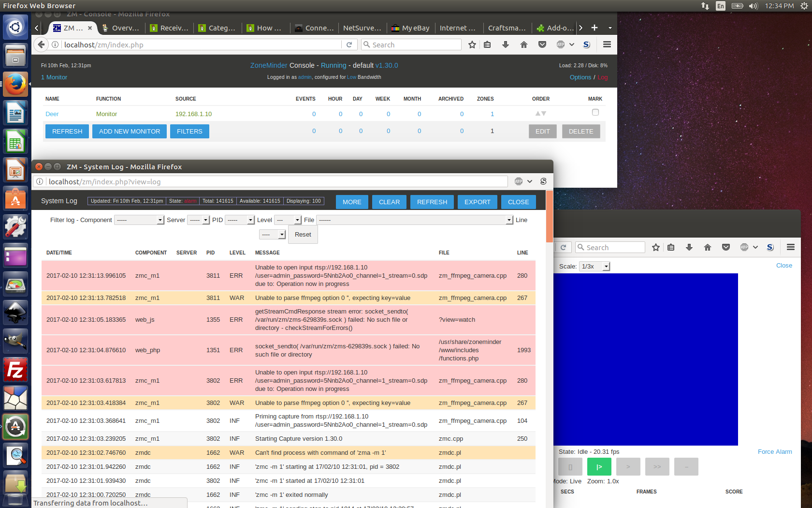
Task: Expand the PID filter dropdown
Action: pos(240,220)
